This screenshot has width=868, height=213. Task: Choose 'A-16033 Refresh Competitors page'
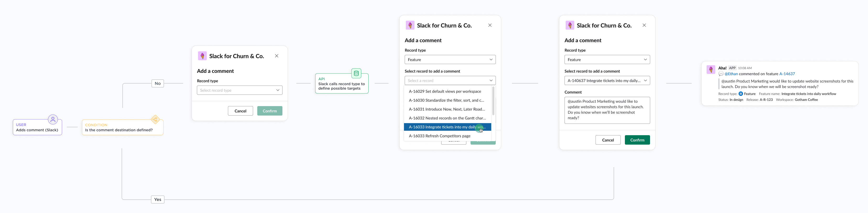tap(447, 136)
